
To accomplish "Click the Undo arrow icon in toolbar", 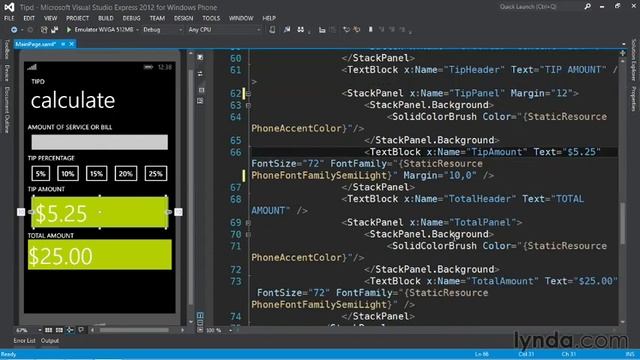I will 347,30.
